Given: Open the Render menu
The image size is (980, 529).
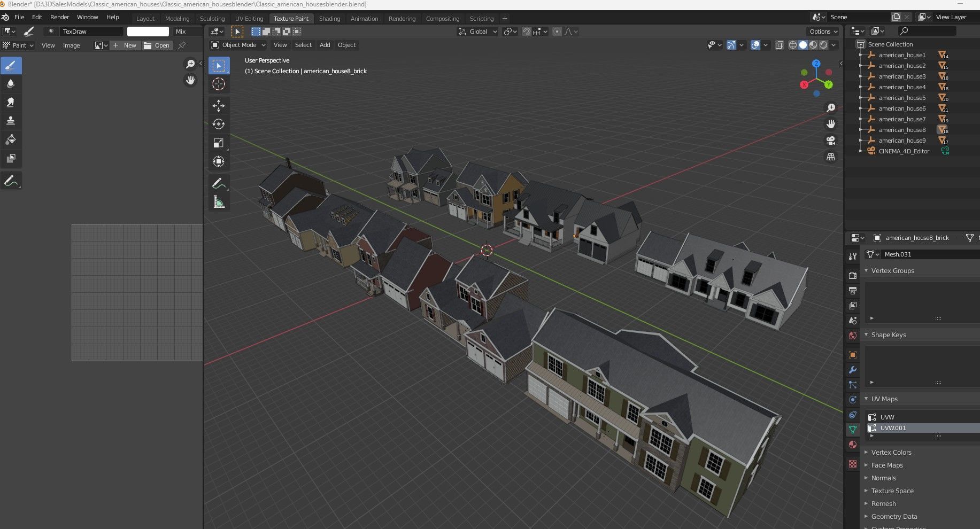Looking at the screenshot, I should coord(59,17).
